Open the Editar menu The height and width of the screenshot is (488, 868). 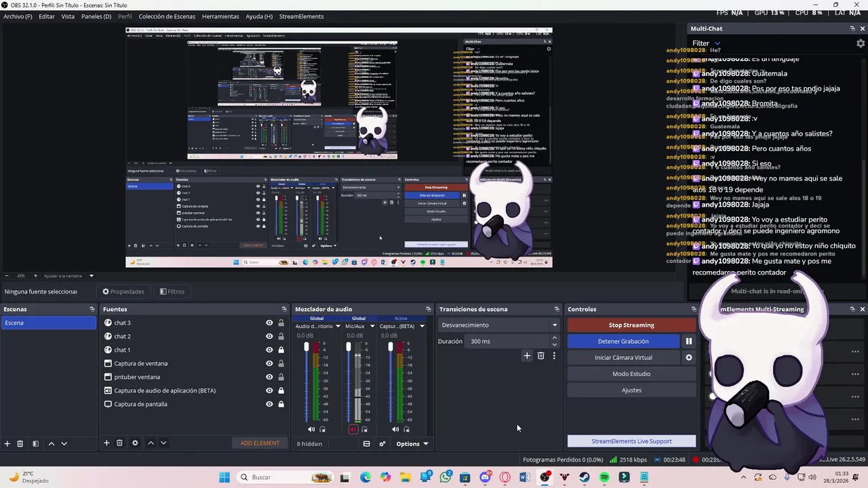click(x=47, y=16)
